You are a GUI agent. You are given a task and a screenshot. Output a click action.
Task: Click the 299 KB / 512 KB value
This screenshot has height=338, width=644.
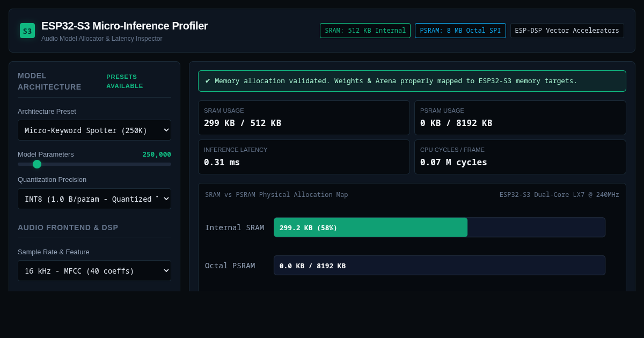[243, 123]
